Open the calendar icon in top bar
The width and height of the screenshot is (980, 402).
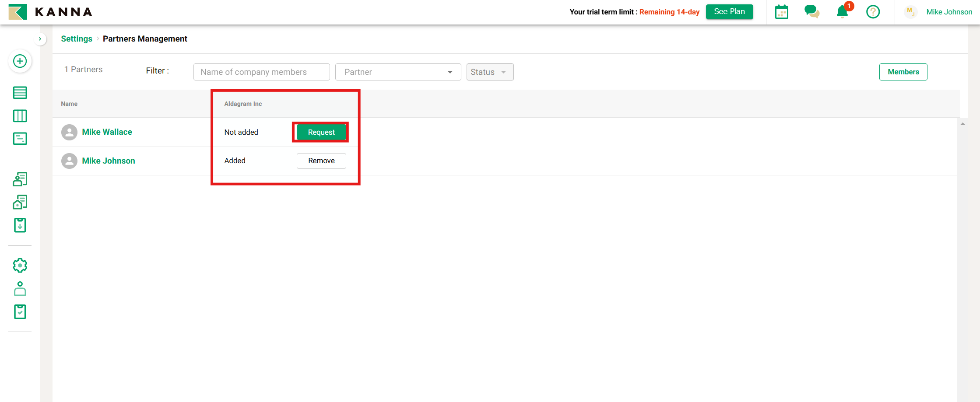pos(781,12)
